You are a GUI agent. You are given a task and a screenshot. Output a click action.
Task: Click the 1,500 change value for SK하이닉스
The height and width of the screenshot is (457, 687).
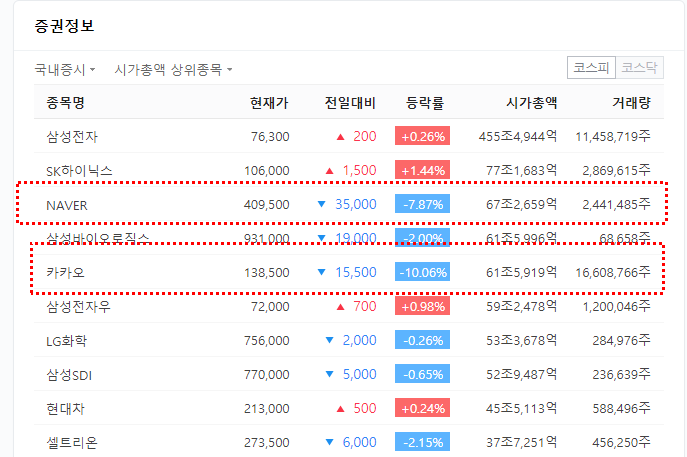tap(359, 170)
